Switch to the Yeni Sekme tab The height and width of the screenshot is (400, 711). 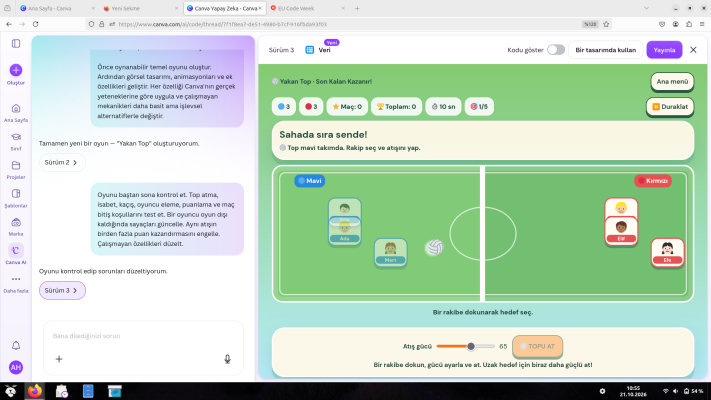(x=140, y=8)
